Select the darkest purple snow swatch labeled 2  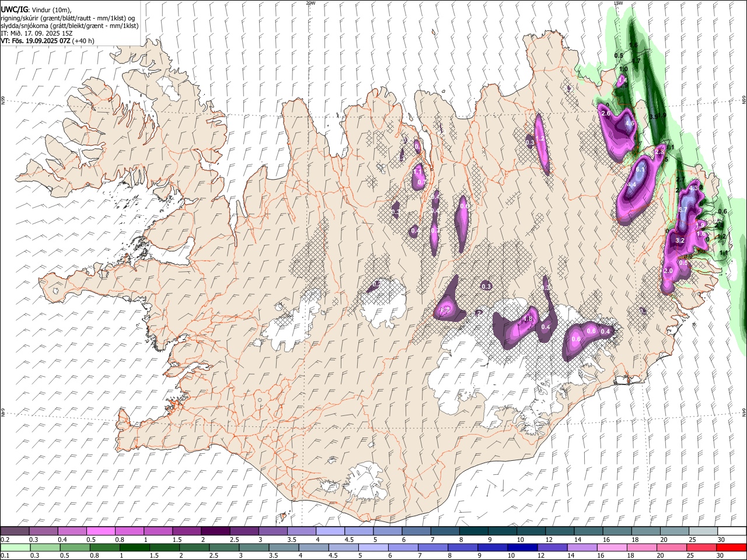(215, 531)
